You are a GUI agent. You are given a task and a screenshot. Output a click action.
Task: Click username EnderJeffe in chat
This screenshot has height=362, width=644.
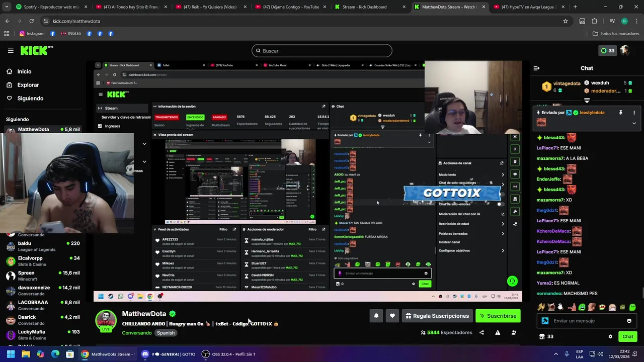point(548,179)
